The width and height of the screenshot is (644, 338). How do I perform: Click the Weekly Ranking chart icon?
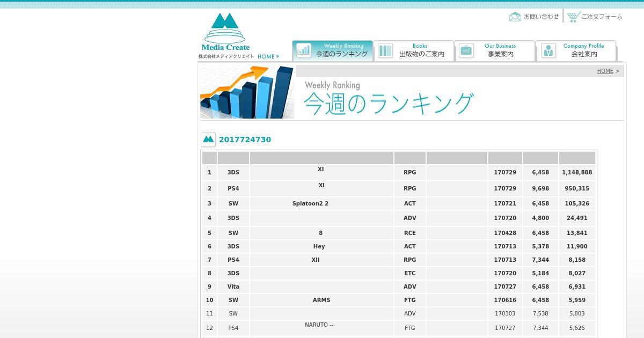(x=304, y=50)
